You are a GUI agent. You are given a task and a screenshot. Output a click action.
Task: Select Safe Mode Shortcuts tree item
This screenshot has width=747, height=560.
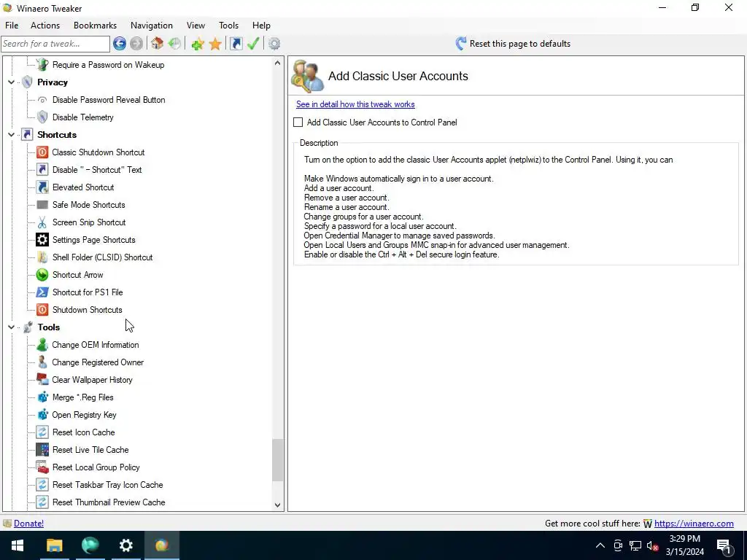(x=88, y=205)
